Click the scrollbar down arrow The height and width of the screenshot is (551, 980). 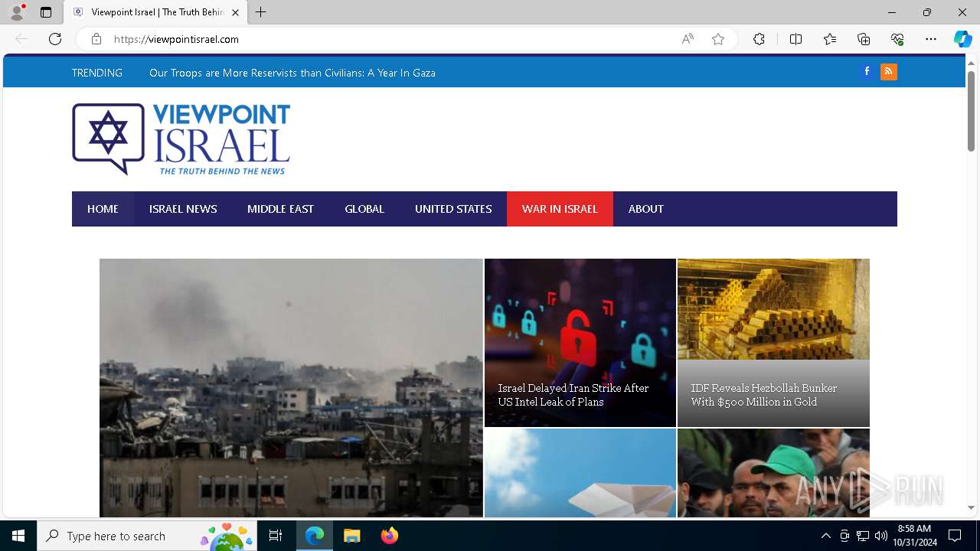tap(971, 507)
